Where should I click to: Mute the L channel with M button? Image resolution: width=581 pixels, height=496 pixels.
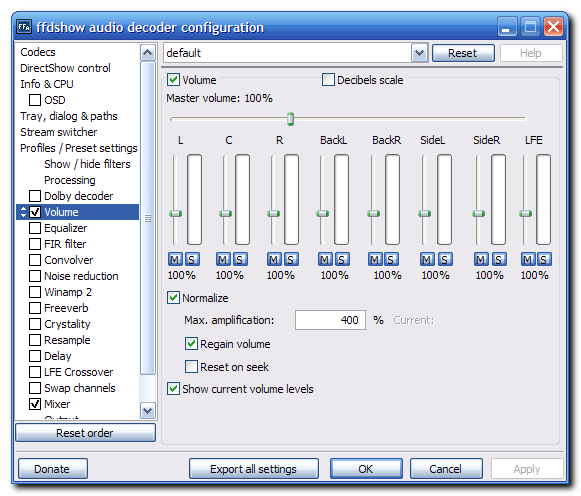coord(175,259)
